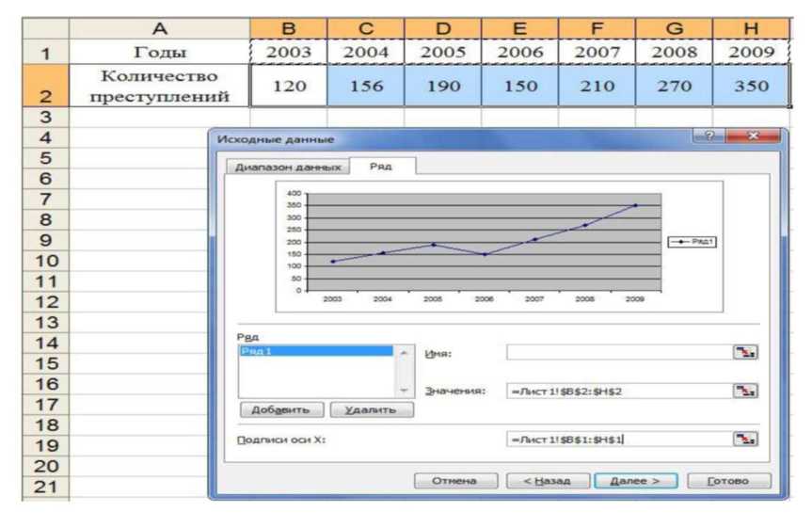This screenshot has width=812, height=528.
Task: Click the Ряд1 legend in chart preview
Action: 693,242
